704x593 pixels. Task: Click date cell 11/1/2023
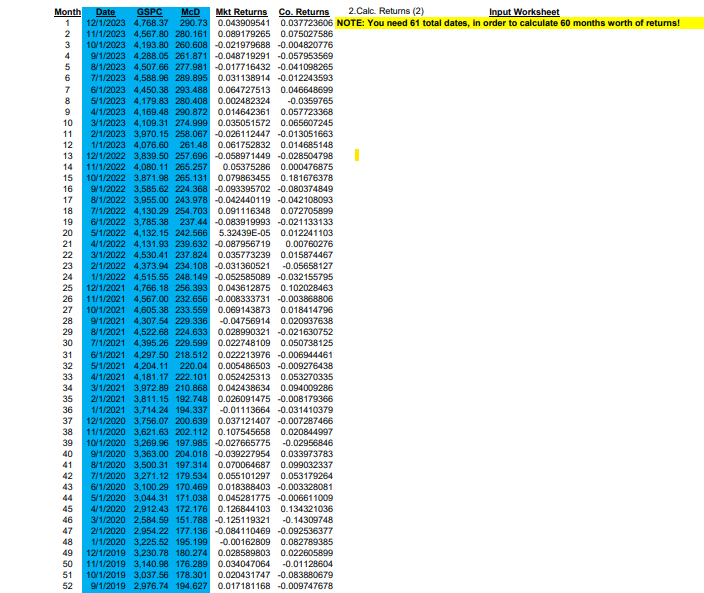pyautogui.click(x=106, y=34)
